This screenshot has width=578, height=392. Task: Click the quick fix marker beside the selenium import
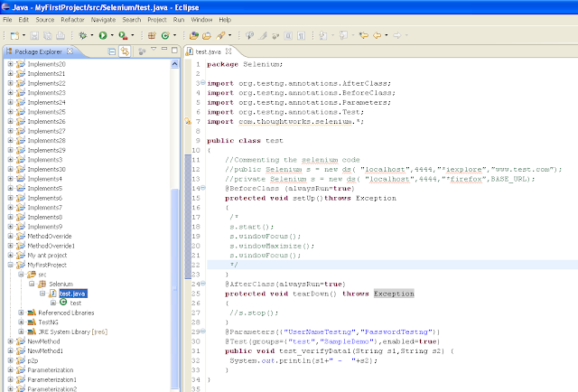click(x=188, y=121)
